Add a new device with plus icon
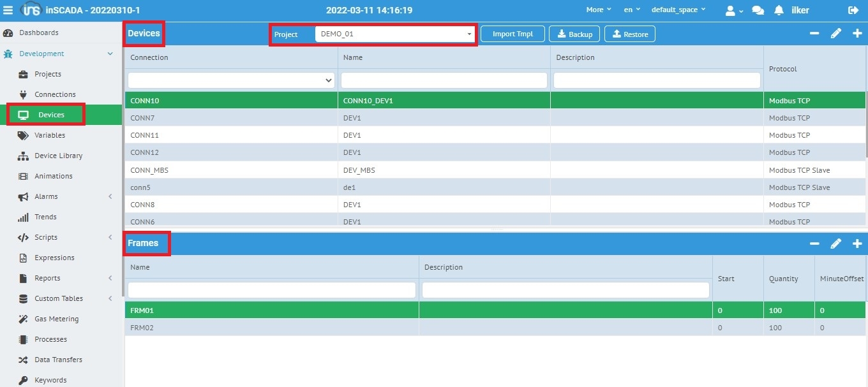Viewport: 868px width, 387px height. tap(857, 34)
